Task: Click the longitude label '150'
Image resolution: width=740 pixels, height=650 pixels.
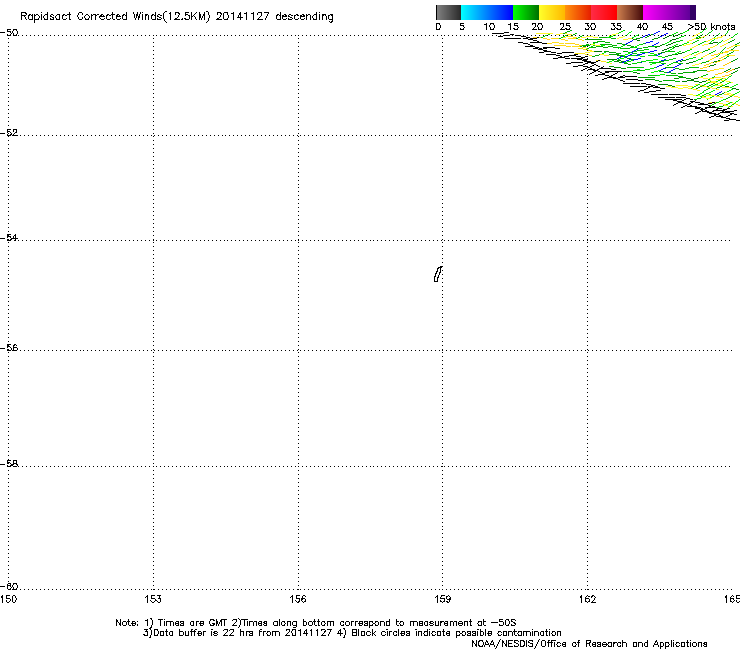Action: pyautogui.click(x=8, y=599)
